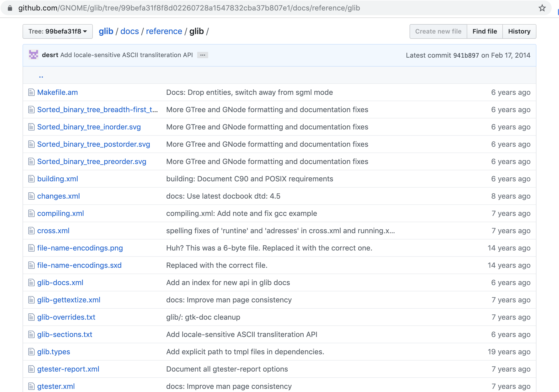The image size is (559, 392).
Task: Click the file icon beside gtester-report.xml
Action: [31, 369]
